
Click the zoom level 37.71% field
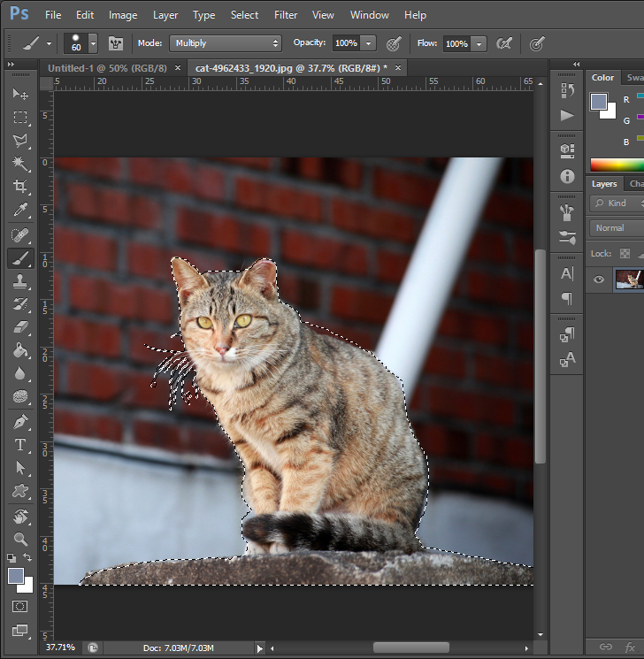click(x=60, y=648)
